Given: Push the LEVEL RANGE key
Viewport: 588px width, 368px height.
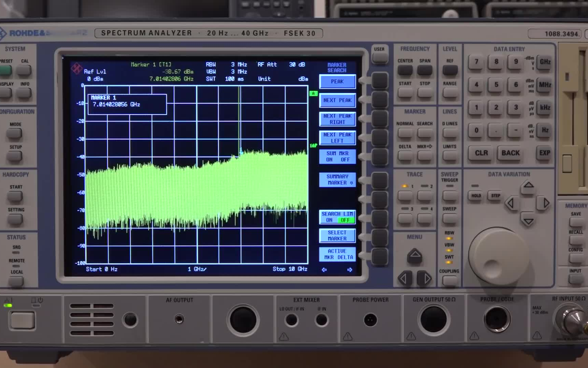Looking at the screenshot, I should click(x=450, y=93).
